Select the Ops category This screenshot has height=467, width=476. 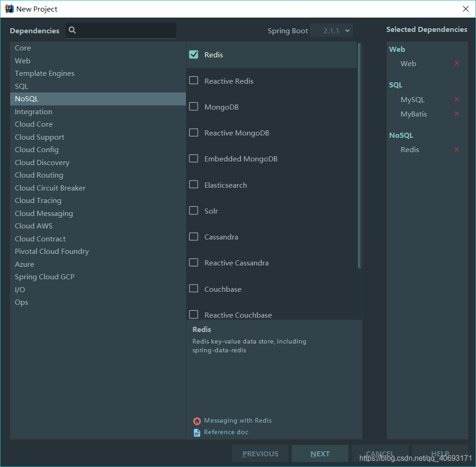(x=98, y=302)
